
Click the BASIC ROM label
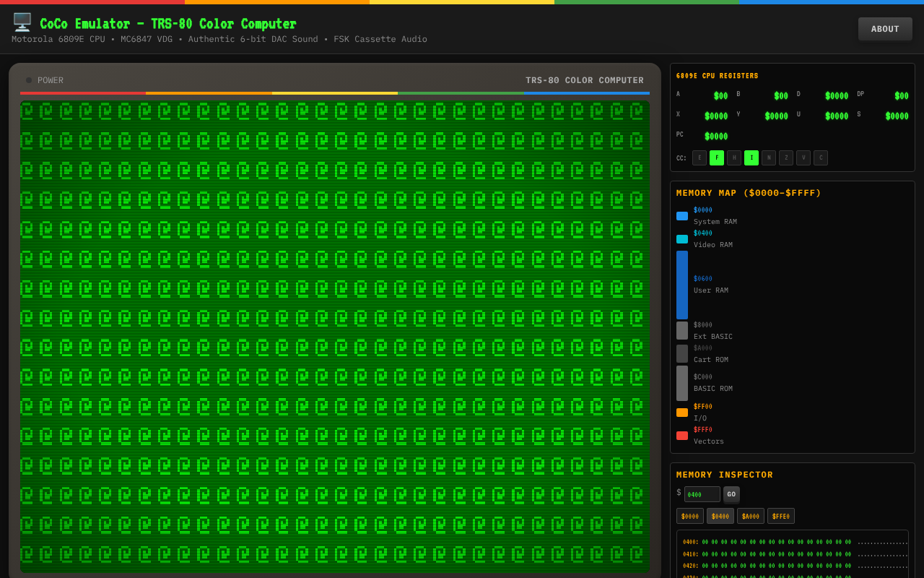click(x=713, y=389)
